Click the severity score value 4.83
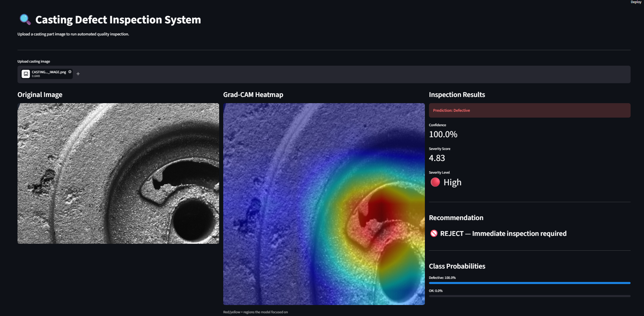 pos(437,158)
